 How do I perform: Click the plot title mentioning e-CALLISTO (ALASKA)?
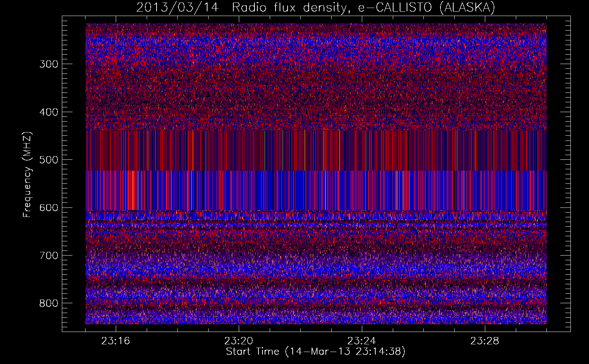tap(316, 7)
